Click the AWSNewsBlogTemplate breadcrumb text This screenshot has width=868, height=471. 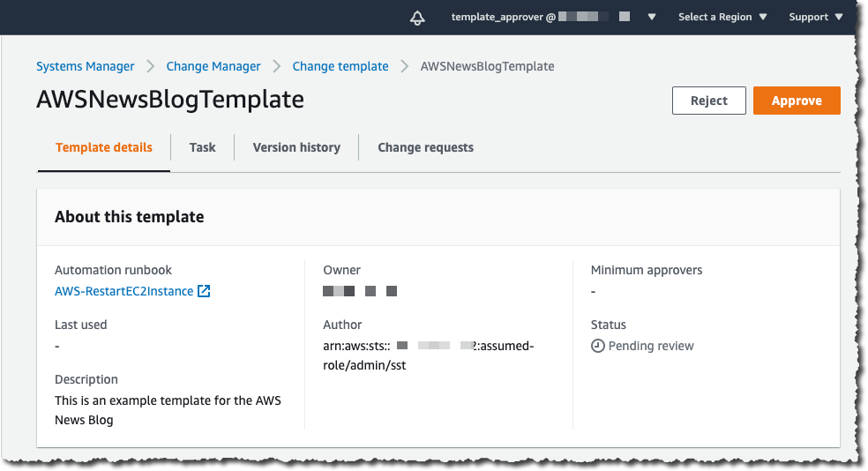[x=487, y=66]
